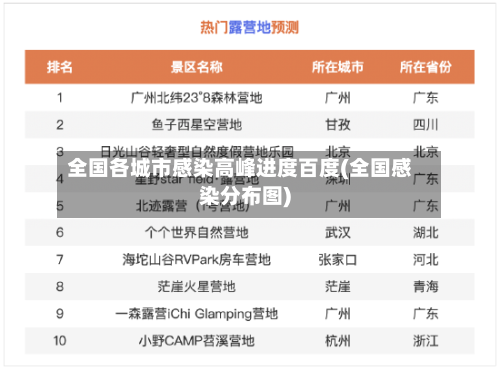The image size is (500, 370).
Task: Click the province cell 青海
Action: (x=426, y=287)
